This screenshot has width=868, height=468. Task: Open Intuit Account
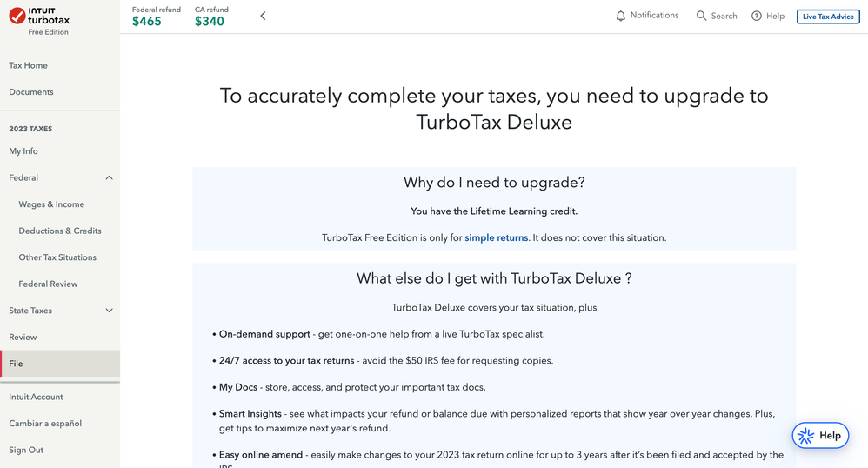click(x=36, y=398)
